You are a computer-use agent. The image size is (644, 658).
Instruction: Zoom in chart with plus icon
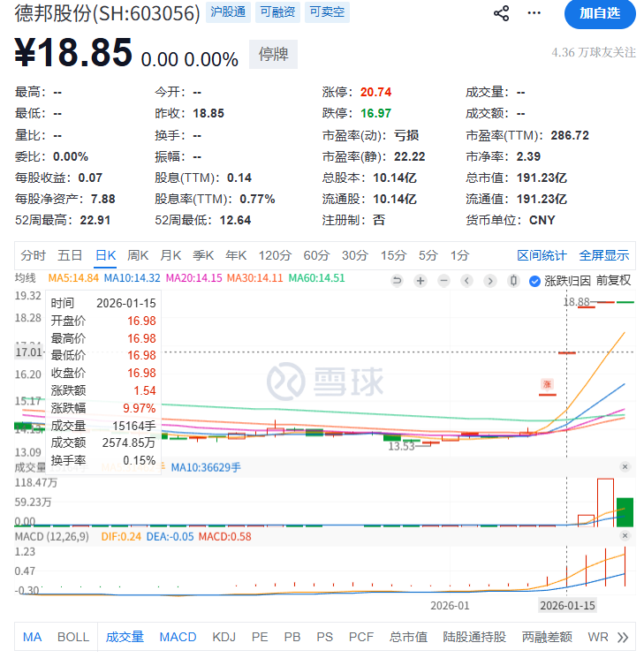[420, 280]
